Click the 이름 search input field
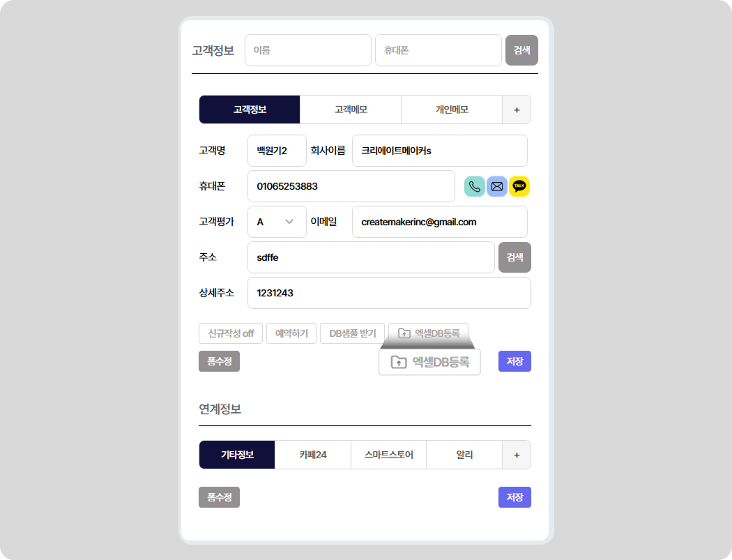Screen dimensions: 732x560 pyautogui.click(x=307, y=50)
